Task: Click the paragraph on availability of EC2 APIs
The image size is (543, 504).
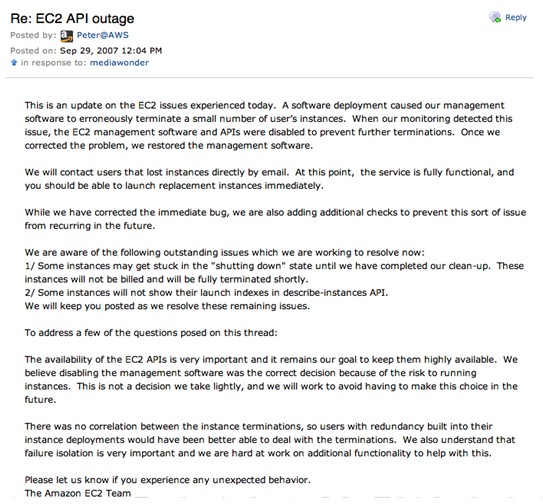Action: click(x=271, y=379)
